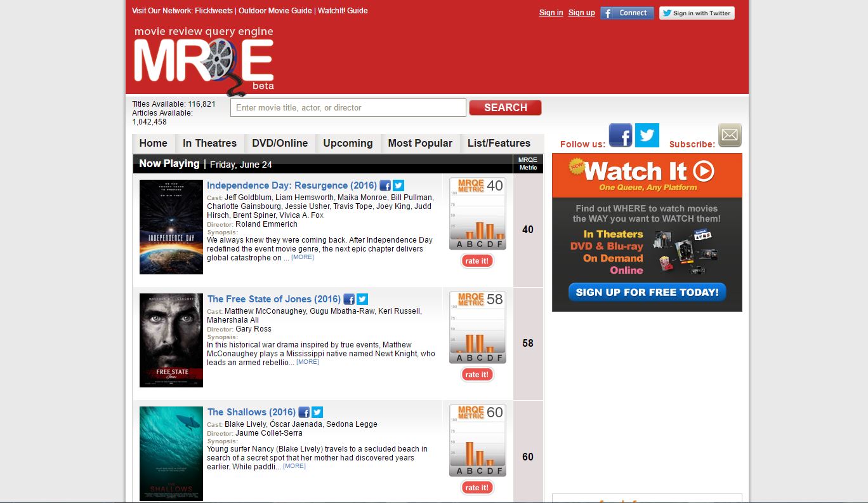This screenshot has width=868, height=503.
Task: Open Independence Day: Resurgence (2016) title link
Action: coord(292,185)
